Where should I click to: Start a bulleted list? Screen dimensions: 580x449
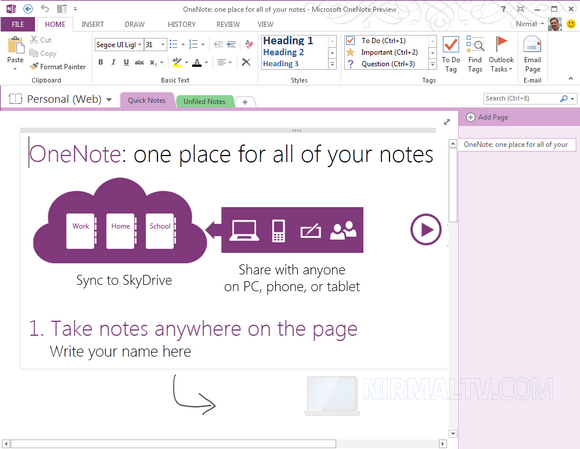click(x=173, y=44)
